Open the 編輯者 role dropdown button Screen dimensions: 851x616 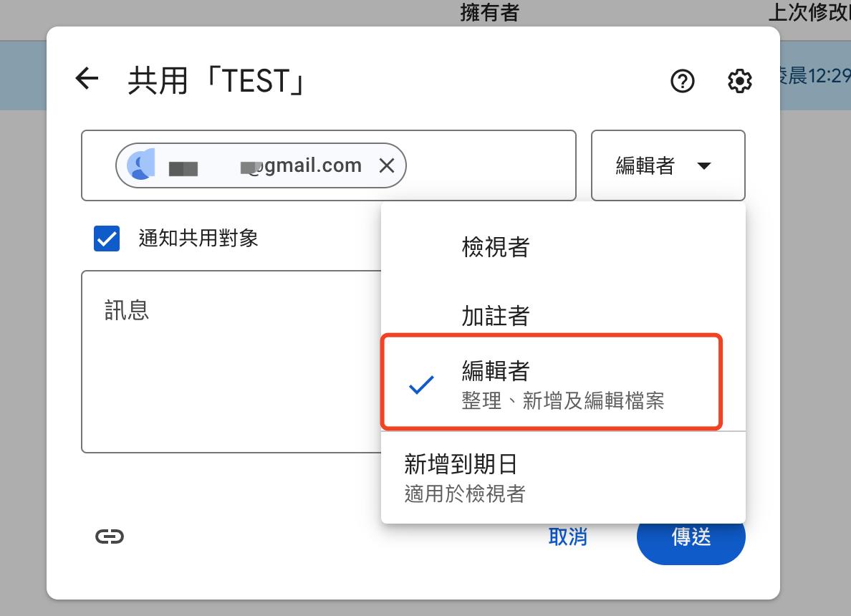tap(668, 165)
